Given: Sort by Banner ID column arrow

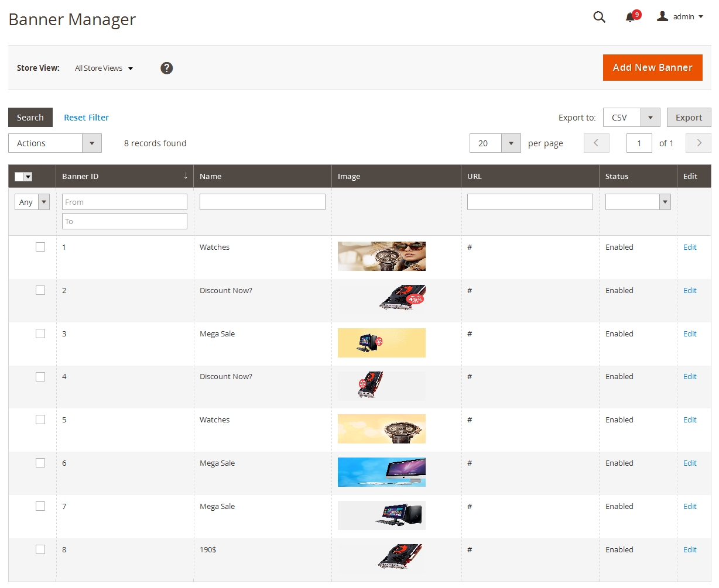Looking at the screenshot, I should [x=186, y=176].
